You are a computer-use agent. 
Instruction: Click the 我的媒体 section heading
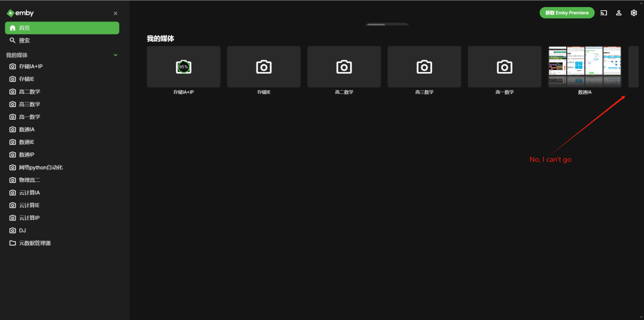[160, 39]
